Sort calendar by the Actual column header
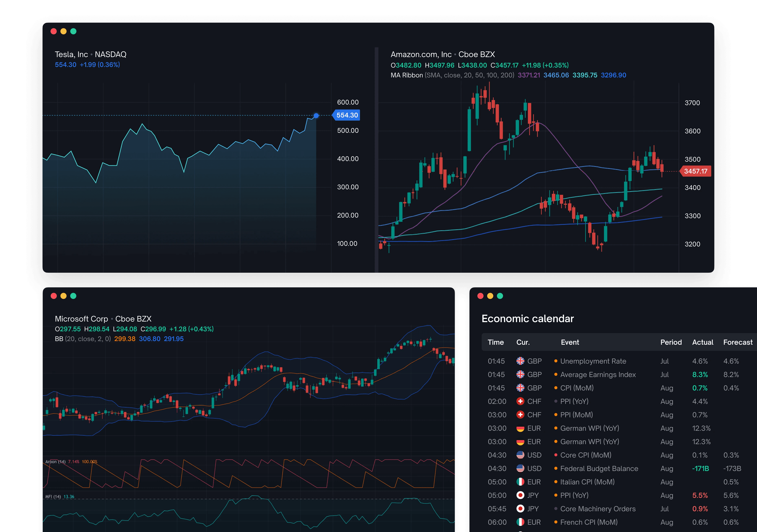The image size is (757, 532). click(703, 342)
